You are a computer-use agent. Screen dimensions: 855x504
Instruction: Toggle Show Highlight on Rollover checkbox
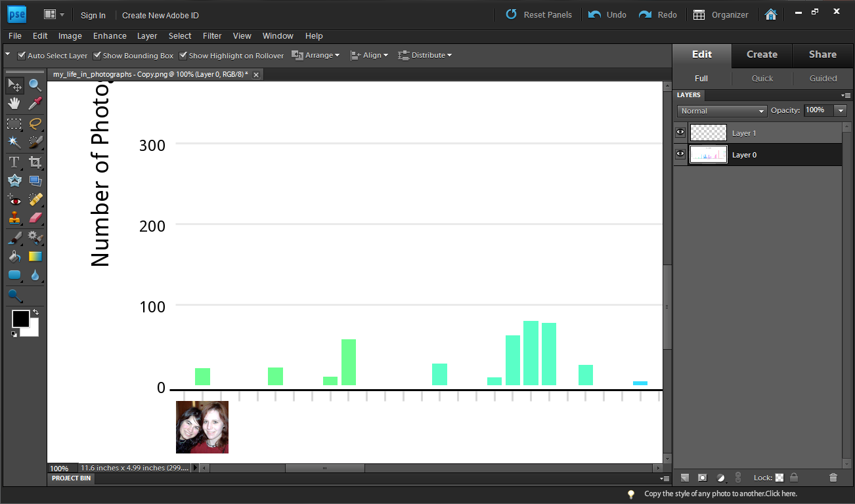[x=183, y=56]
